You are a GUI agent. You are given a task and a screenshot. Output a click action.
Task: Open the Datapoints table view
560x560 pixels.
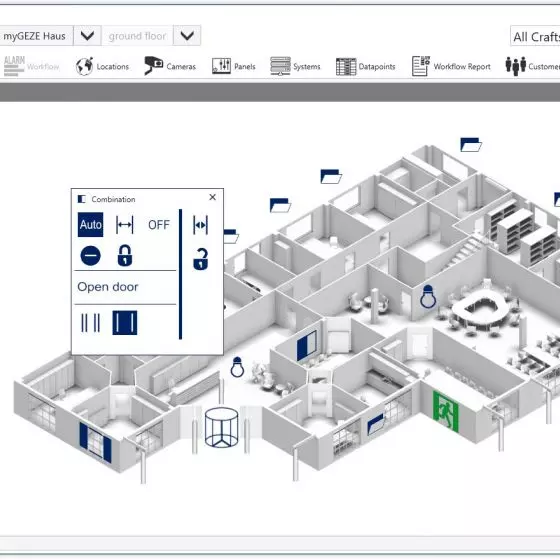366,66
